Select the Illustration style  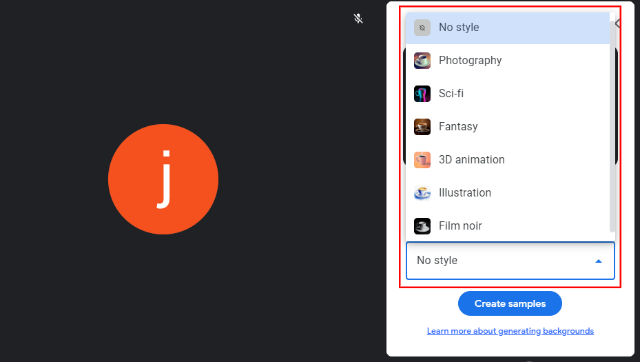[507, 193]
